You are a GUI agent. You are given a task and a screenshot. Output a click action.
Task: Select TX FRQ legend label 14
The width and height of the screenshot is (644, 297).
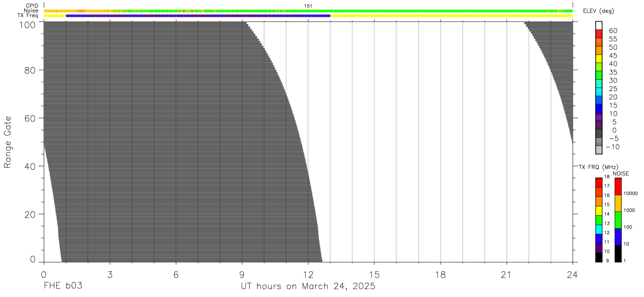pyautogui.click(x=606, y=214)
